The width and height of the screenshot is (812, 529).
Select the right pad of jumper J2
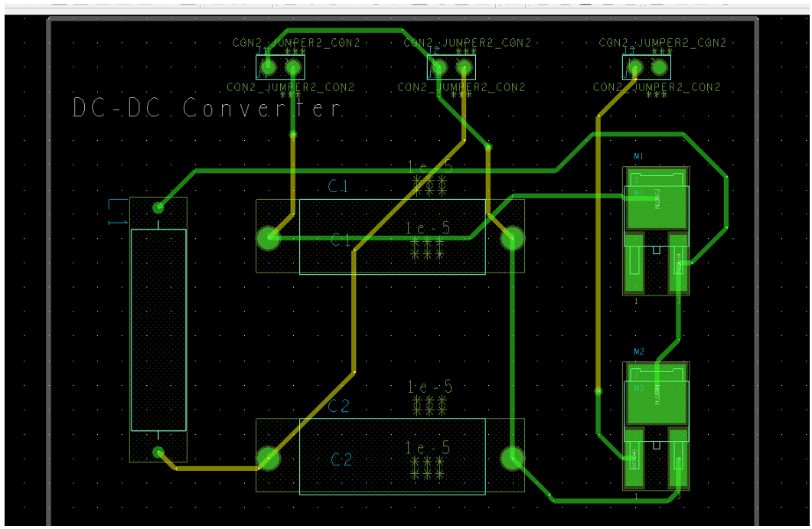(464, 69)
